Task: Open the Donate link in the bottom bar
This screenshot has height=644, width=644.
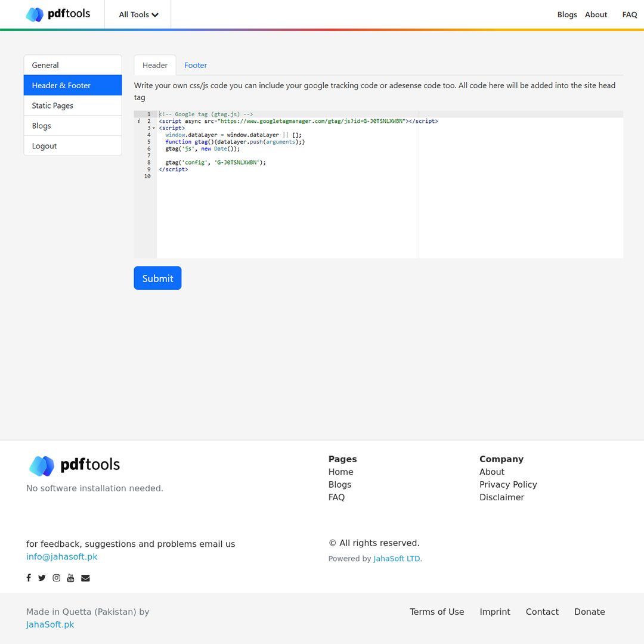Action: (x=589, y=612)
